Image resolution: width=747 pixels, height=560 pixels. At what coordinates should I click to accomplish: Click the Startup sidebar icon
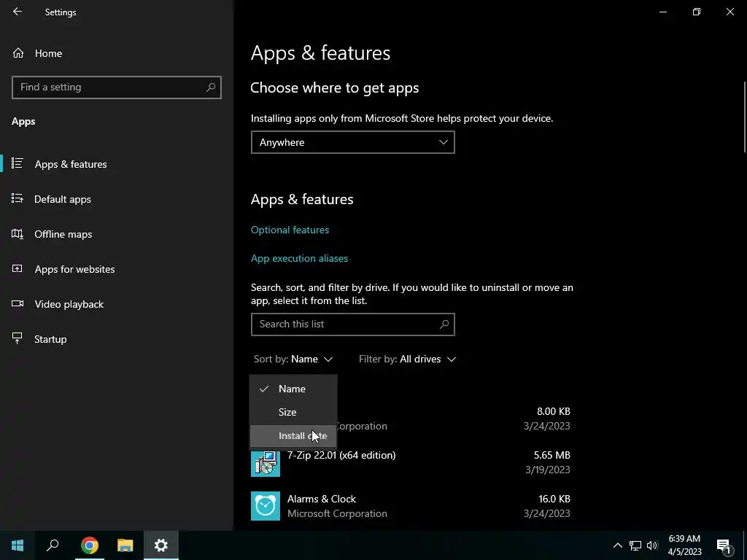(18, 338)
